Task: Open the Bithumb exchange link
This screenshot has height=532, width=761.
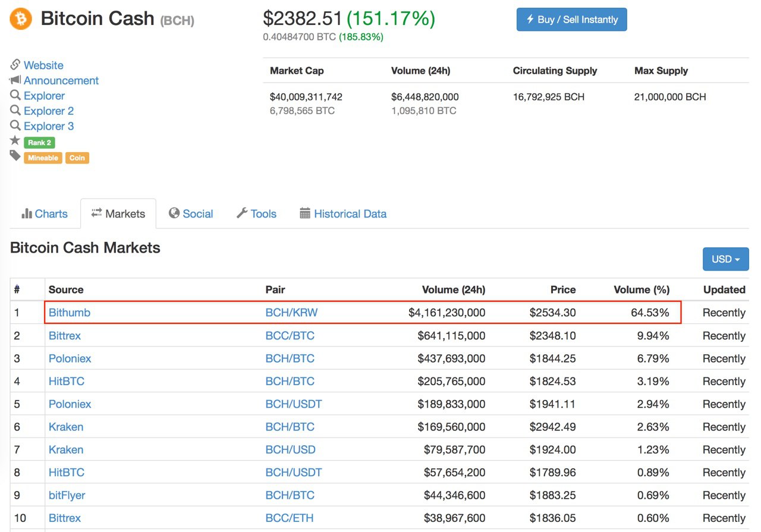Action: pos(70,313)
